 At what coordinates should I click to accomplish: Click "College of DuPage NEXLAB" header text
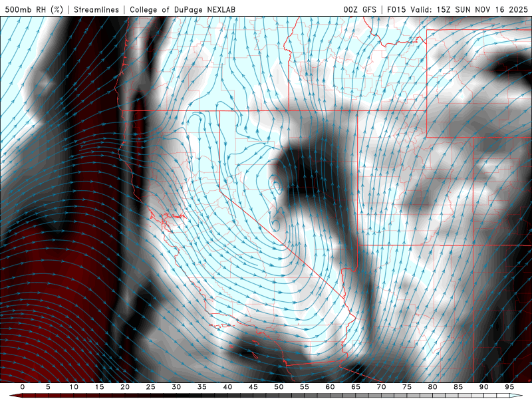182,9
